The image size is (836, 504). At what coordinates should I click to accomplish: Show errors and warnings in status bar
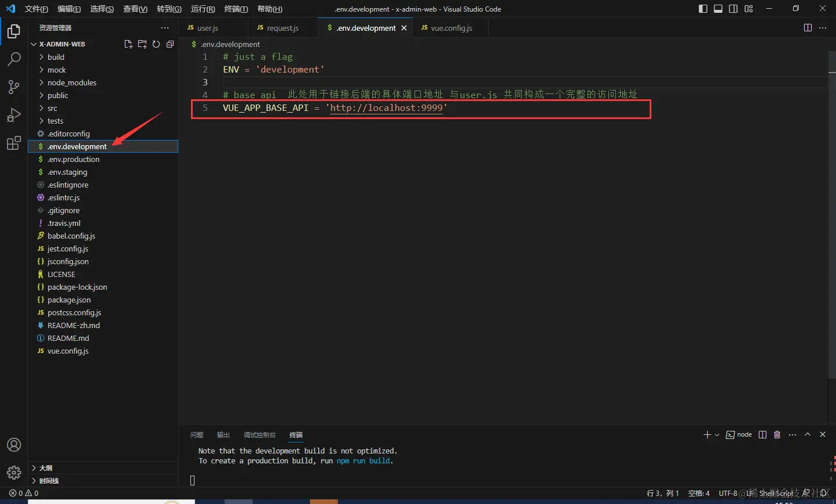point(24,493)
